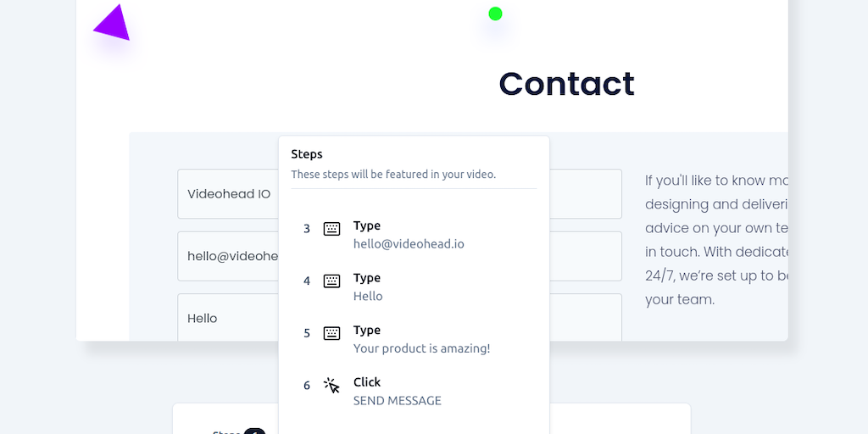This screenshot has height=434, width=868.
Task: Click the contact description paragraph text
Action: (716, 240)
